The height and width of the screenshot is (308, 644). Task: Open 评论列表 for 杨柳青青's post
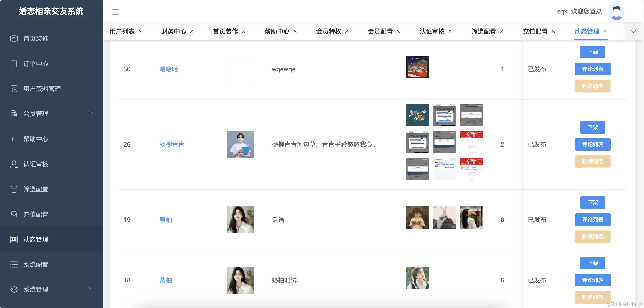click(593, 144)
